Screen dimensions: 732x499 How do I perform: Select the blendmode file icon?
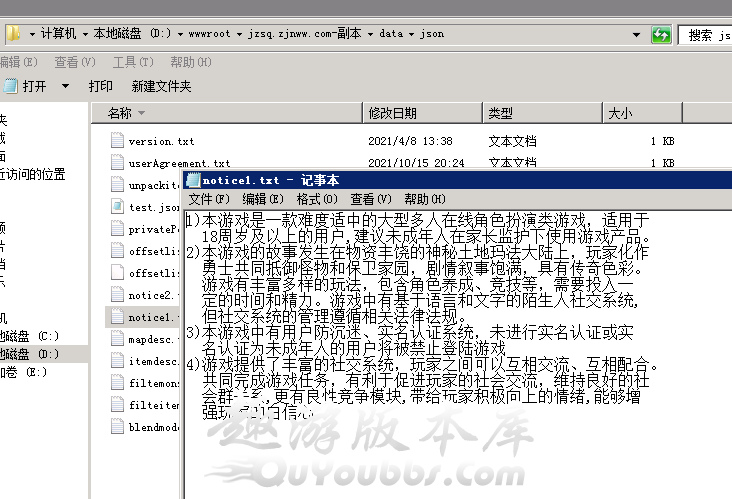coord(117,426)
